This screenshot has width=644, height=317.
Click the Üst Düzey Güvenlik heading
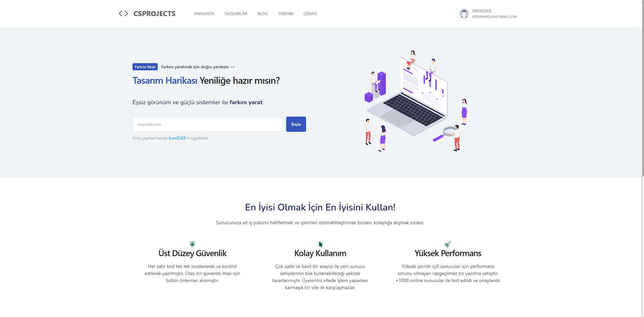192,253
